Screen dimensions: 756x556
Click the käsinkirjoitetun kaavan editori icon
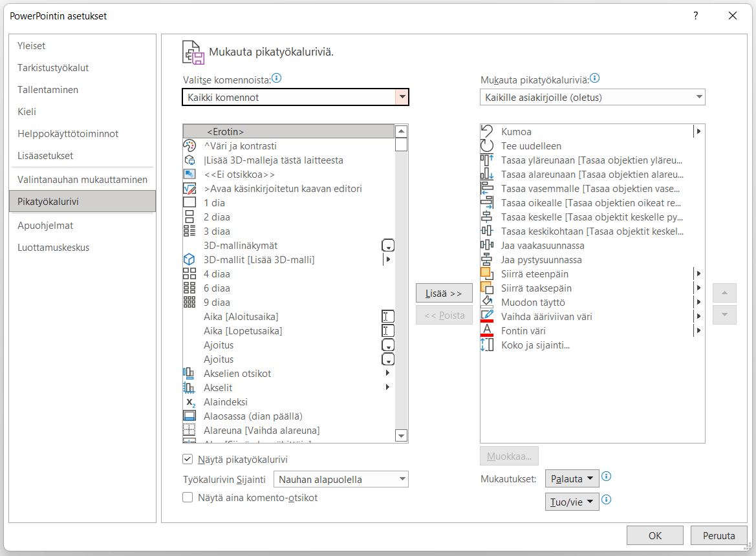[x=189, y=188]
